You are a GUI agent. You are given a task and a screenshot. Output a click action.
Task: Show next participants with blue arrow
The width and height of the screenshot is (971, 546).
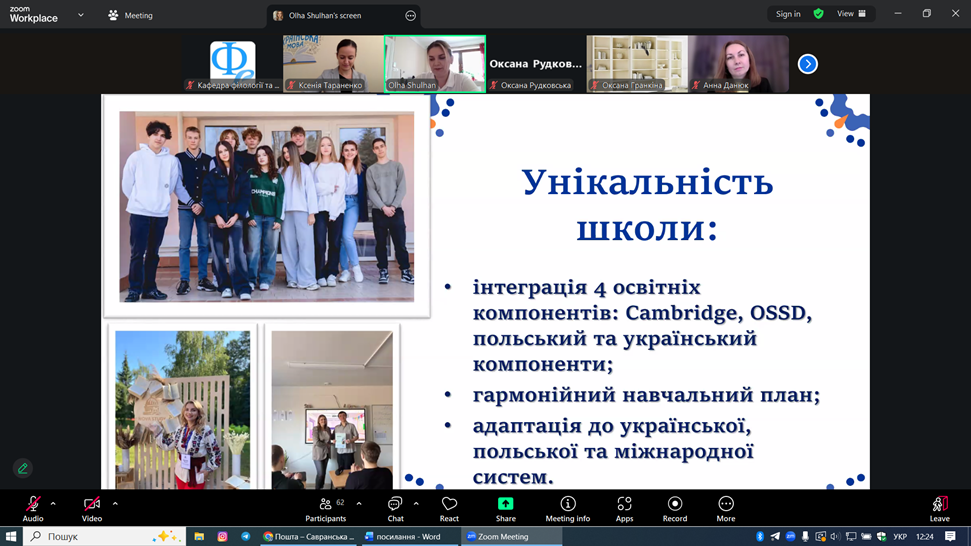808,64
